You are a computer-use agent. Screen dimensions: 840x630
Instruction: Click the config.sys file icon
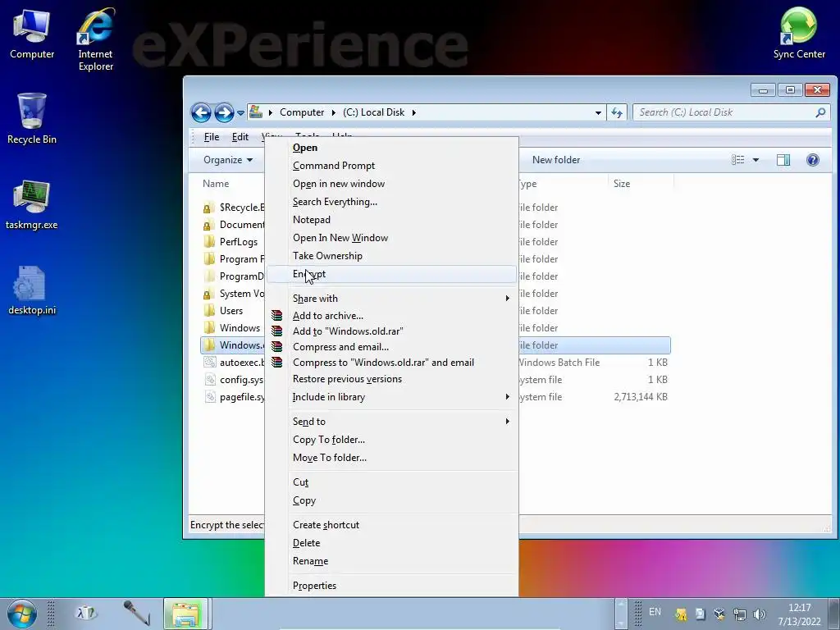(x=209, y=379)
